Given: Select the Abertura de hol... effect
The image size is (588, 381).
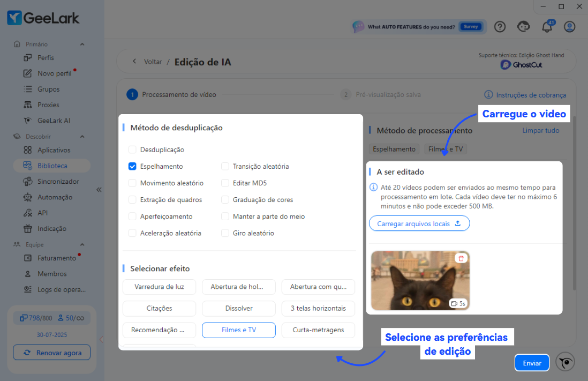Looking at the screenshot, I should [x=239, y=287].
